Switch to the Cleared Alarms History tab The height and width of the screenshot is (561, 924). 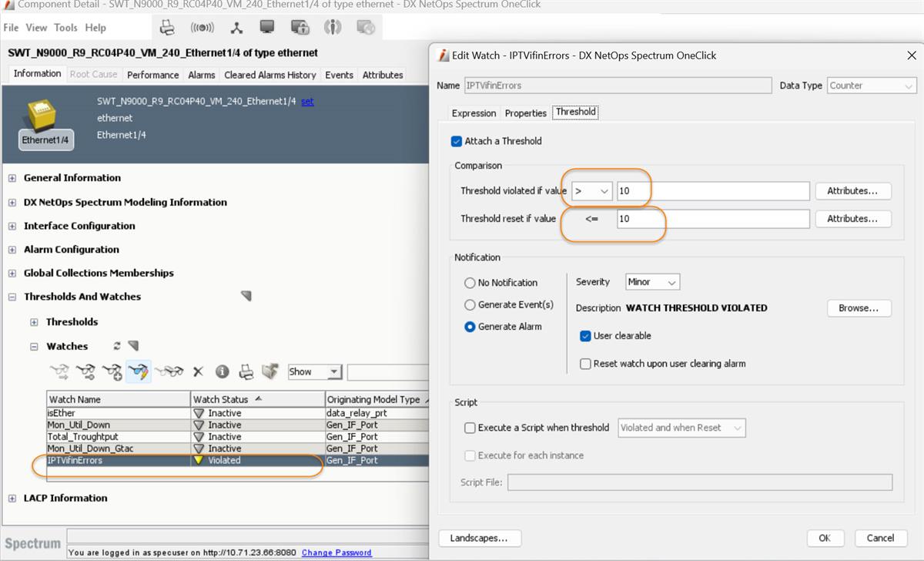click(270, 75)
